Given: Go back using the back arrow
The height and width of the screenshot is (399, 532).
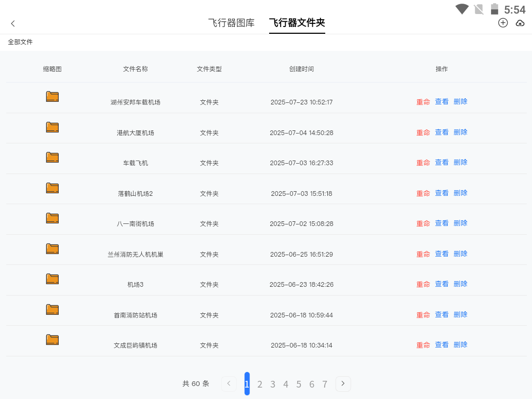Looking at the screenshot, I should [13, 23].
